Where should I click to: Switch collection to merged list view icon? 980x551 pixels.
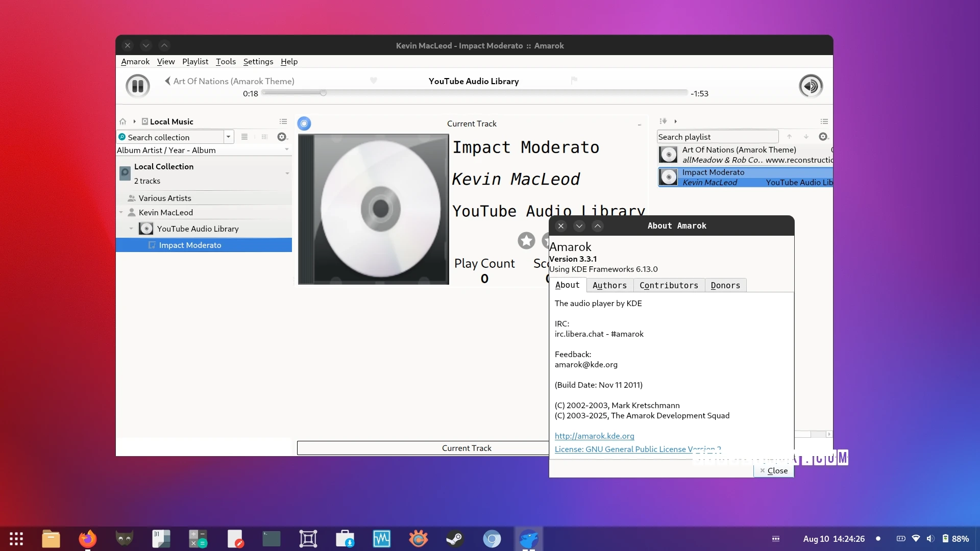click(x=244, y=137)
